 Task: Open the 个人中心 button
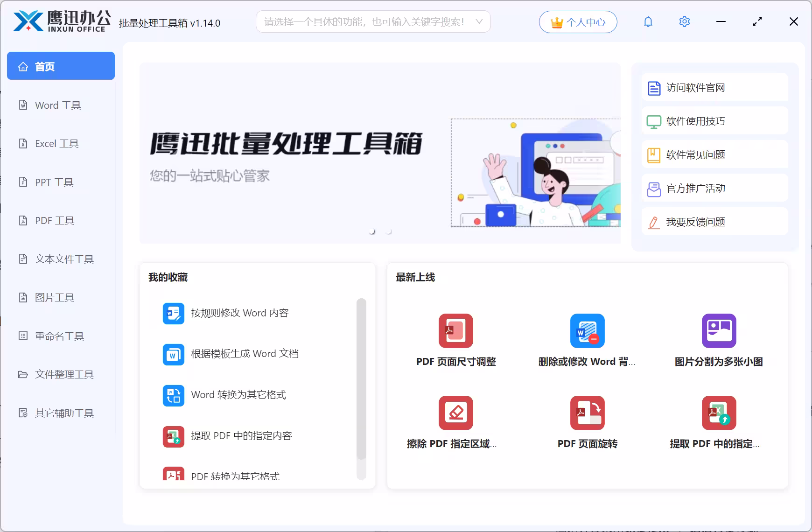pos(578,21)
